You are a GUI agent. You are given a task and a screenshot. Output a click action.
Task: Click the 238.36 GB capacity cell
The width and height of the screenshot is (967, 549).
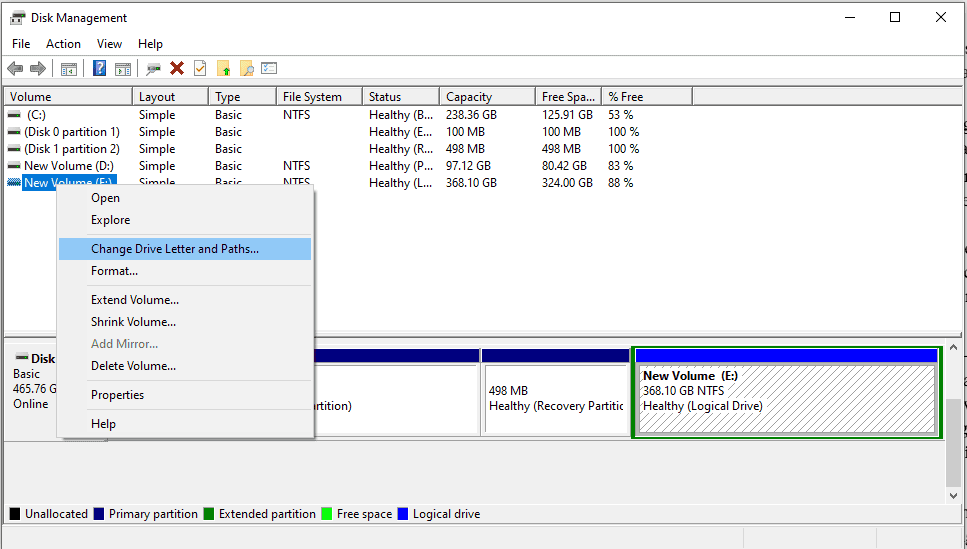pyautogui.click(x=471, y=115)
